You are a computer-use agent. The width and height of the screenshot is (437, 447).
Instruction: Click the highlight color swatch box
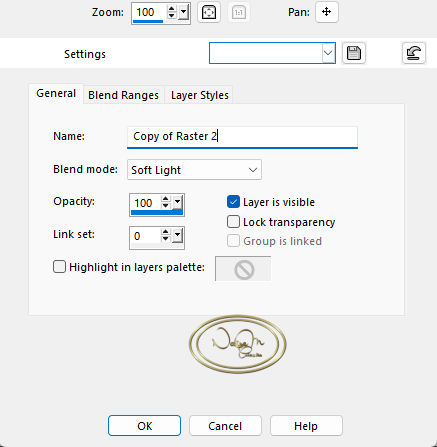[243, 268]
